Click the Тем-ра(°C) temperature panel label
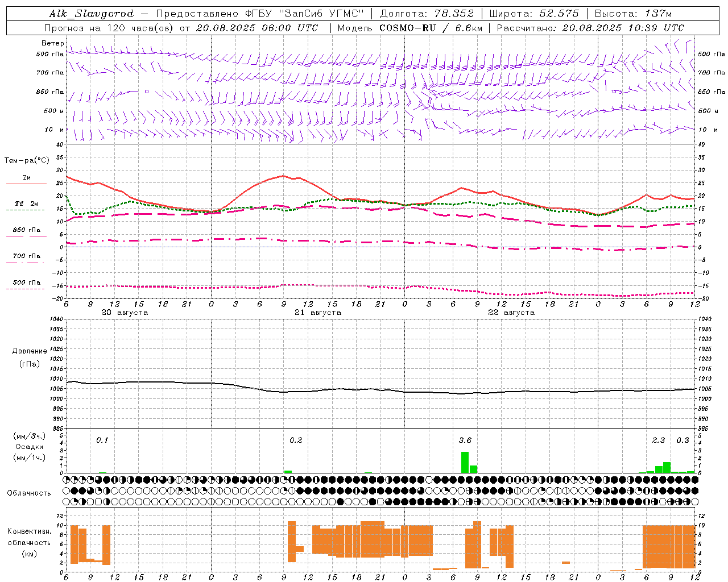The height and width of the screenshot is (582, 728). click(x=27, y=161)
